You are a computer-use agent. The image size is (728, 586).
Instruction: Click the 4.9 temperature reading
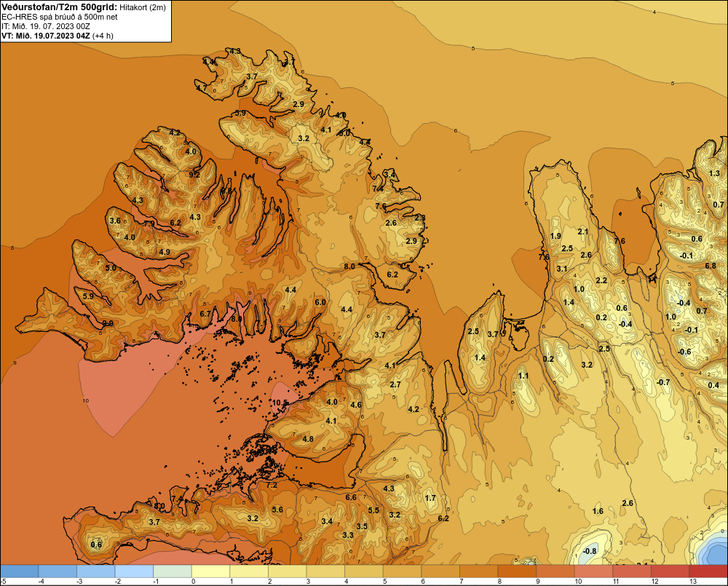(x=165, y=252)
